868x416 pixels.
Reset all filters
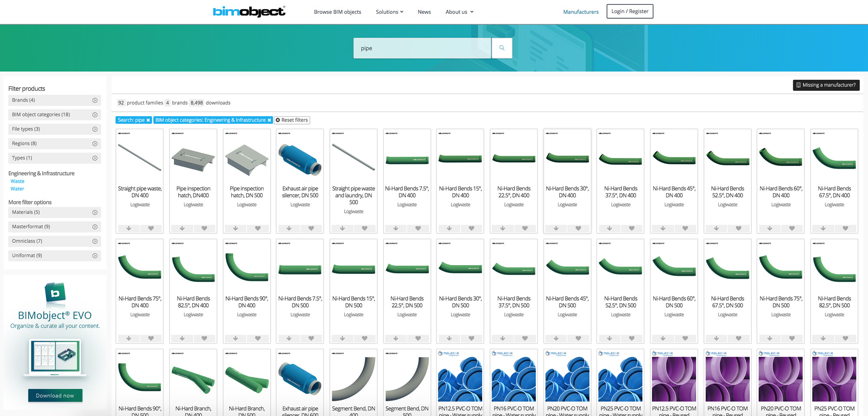pos(292,120)
